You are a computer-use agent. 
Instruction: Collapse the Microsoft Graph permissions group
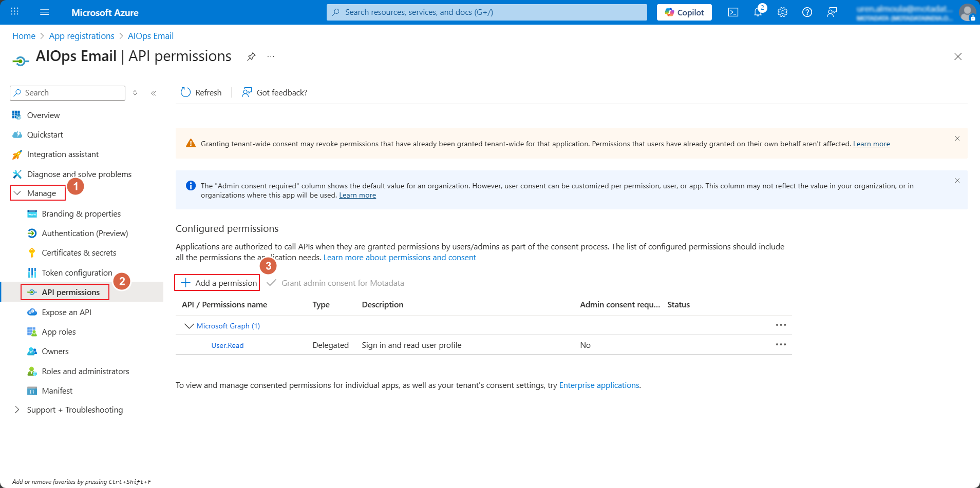[x=189, y=326]
